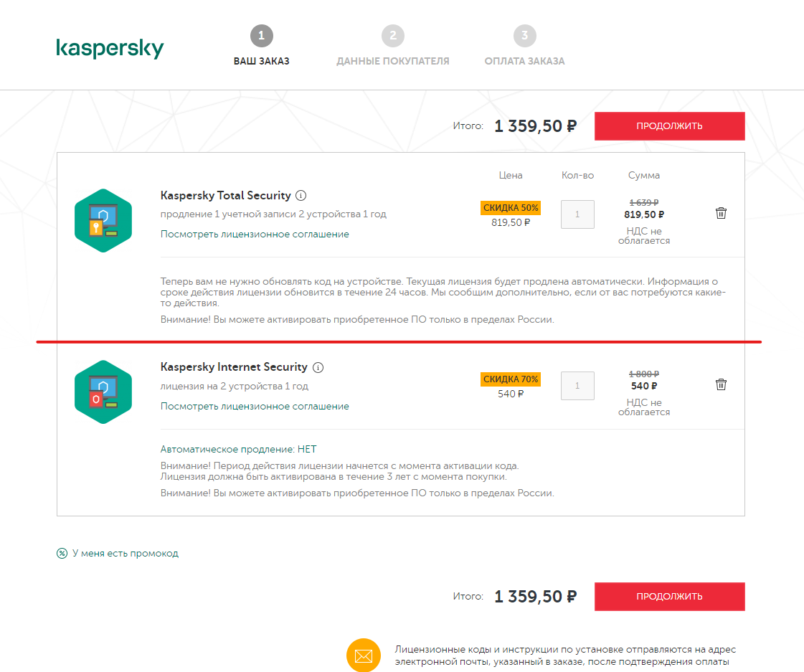Screen dimensions: 804x672
Task: Show info for Kaspersky Total Security
Action: pyautogui.click(x=301, y=196)
